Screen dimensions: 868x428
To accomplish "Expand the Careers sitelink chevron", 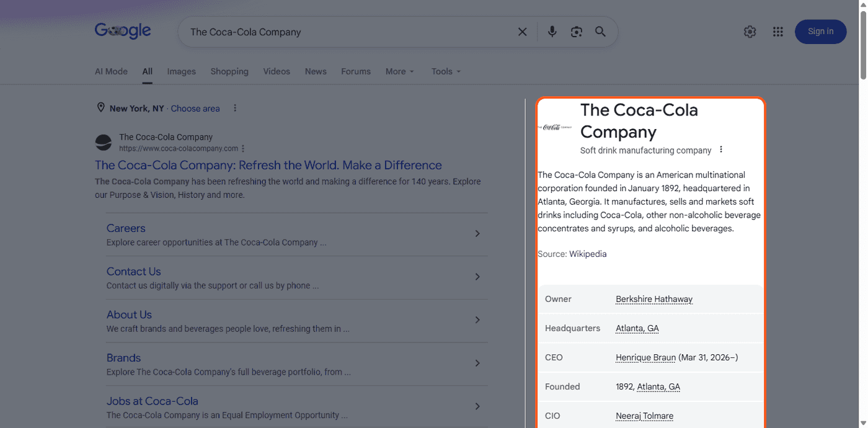I will click(477, 233).
